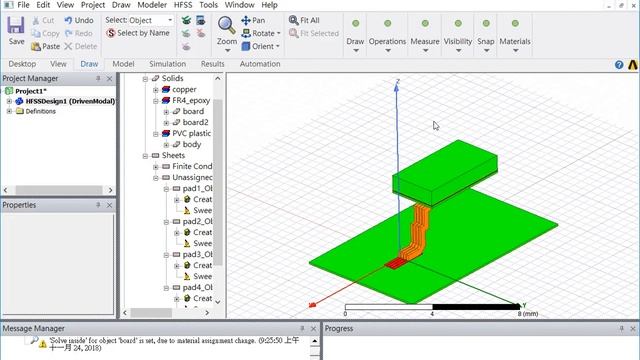Pin the Project Manager panel
The height and width of the screenshot is (360, 640).
coord(98,78)
